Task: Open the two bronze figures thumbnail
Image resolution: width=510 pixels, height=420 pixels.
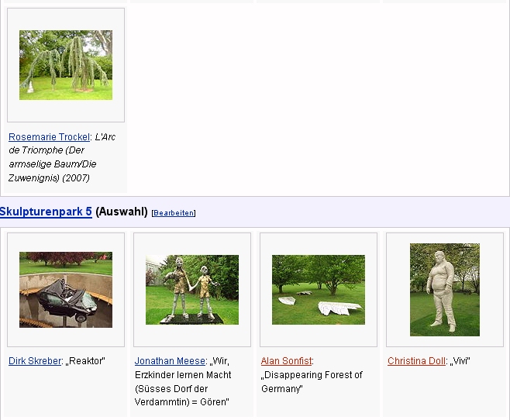Action: [x=192, y=290]
